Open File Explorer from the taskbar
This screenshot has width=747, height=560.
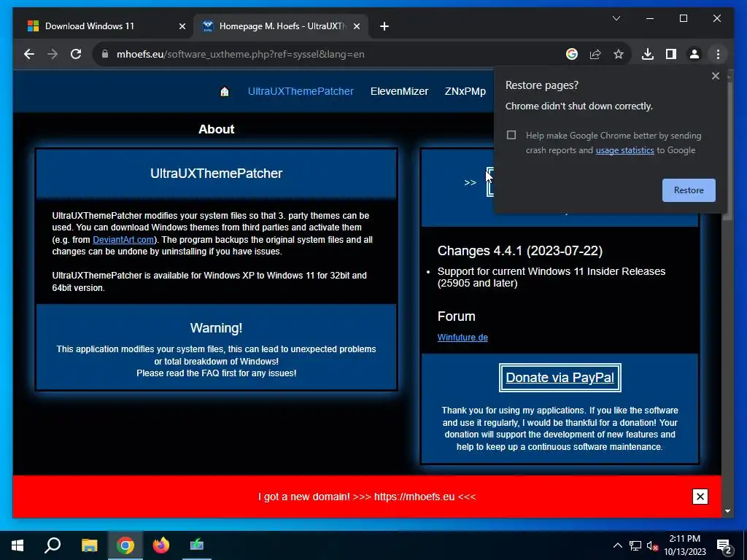89,545
